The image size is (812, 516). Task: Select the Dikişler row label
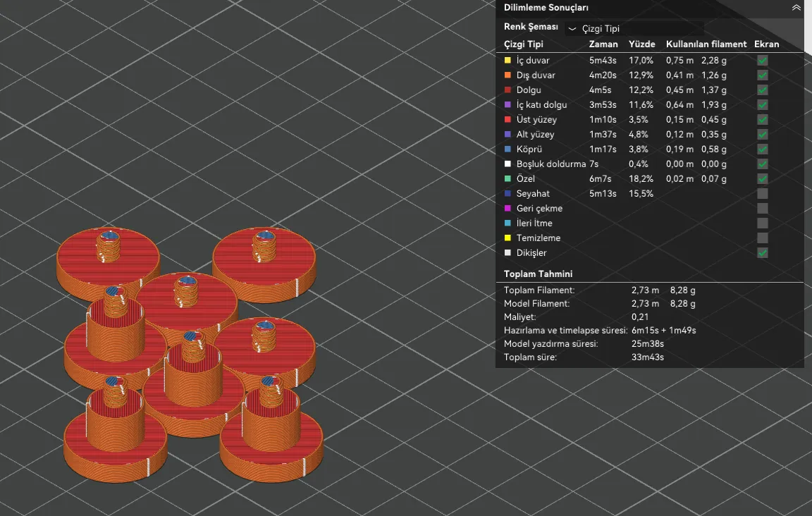531,253
